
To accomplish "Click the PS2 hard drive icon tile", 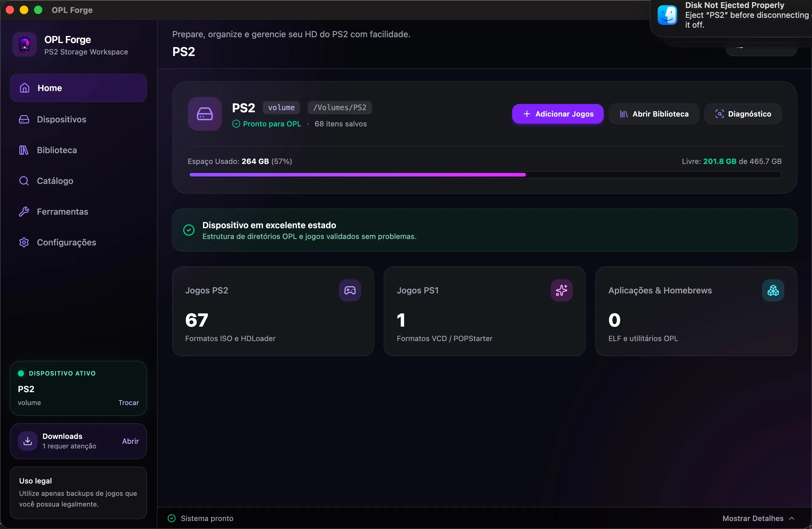I will [x=205, y=114].
